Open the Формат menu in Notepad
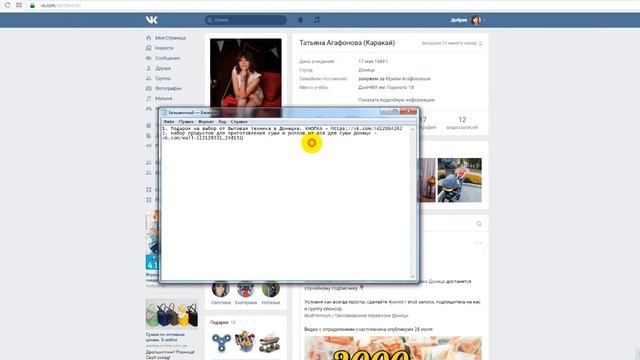The width and height of the screenshot is (640, 360). [x=206, y=122]
